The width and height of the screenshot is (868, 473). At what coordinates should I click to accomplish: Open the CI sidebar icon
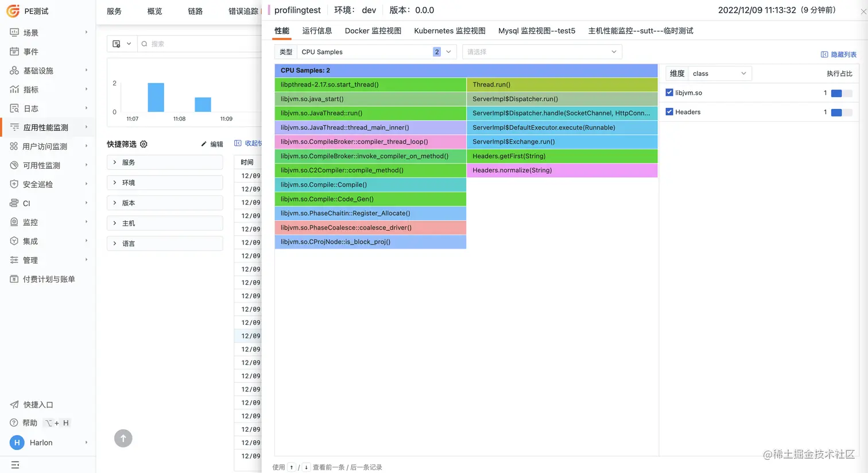click(14, 203)
